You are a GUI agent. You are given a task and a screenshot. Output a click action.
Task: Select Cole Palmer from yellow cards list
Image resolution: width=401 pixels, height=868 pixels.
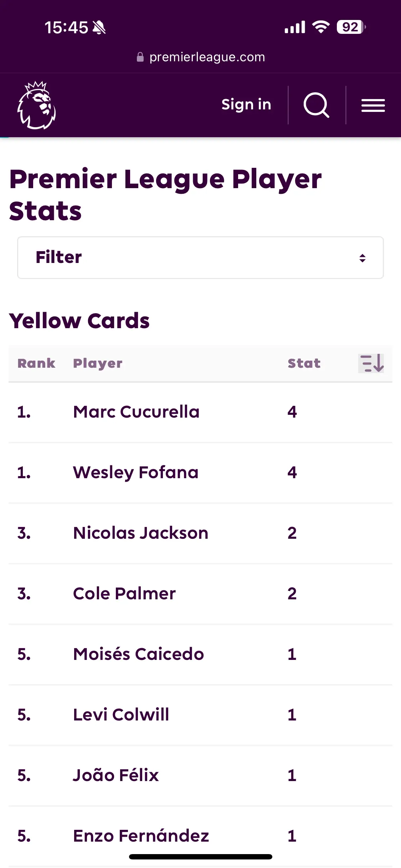(x=200, y=594)
